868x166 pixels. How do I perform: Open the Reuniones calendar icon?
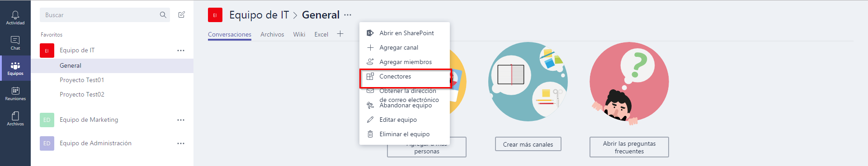(15, 93)
